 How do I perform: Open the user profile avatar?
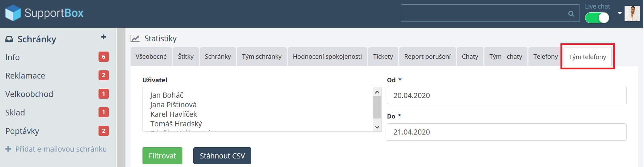(x=632, y=14)
